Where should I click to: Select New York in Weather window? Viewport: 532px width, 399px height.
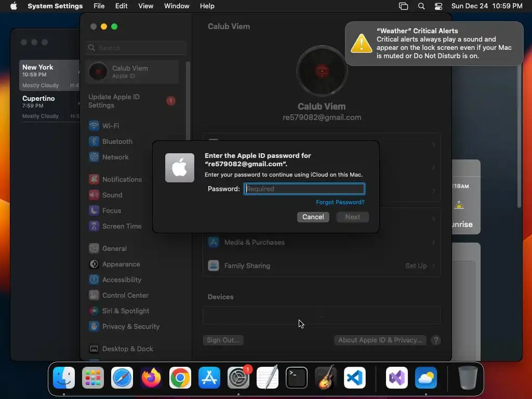49,75
